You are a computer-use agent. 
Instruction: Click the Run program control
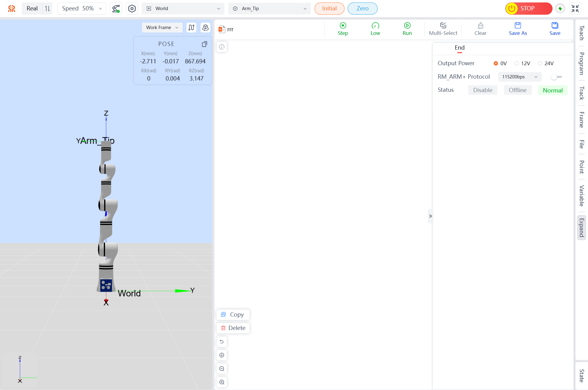407,29
